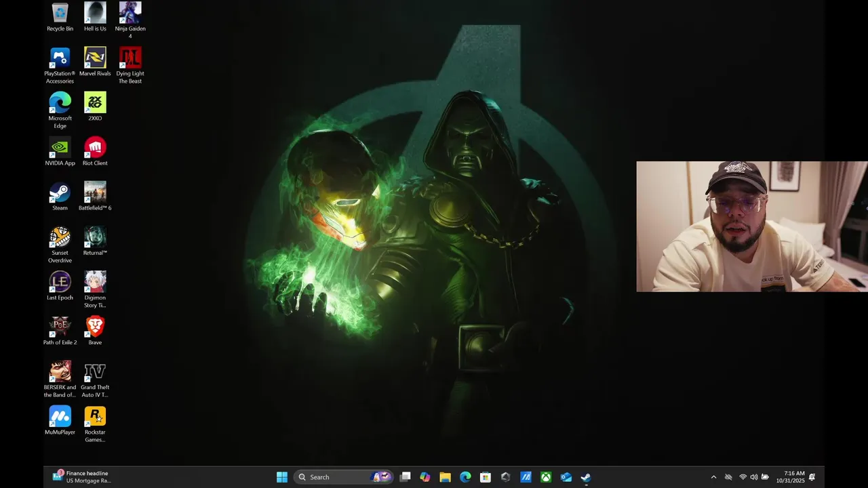Select the 2XKO desktop shortcut
This screenshot has height=488, width=868.
(x=95, y=106)
